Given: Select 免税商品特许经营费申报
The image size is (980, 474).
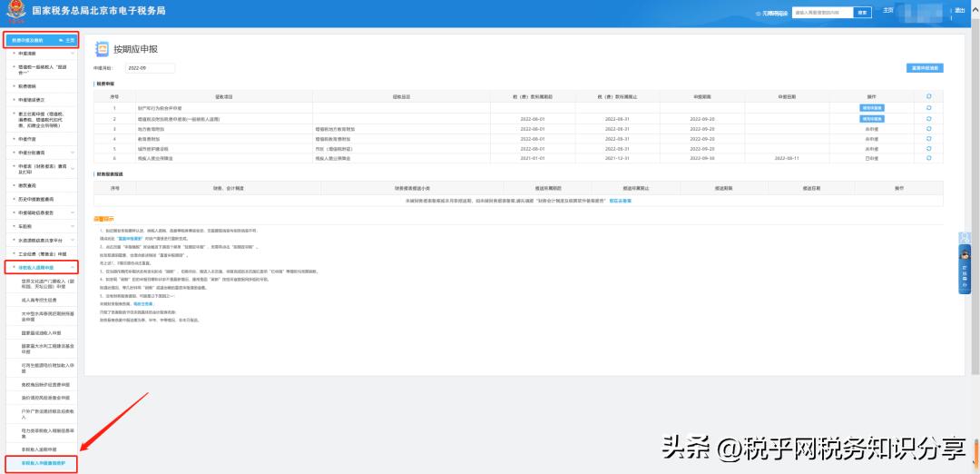Looking at the screenshot, I should pyautogui.click(x=47, y=383).
